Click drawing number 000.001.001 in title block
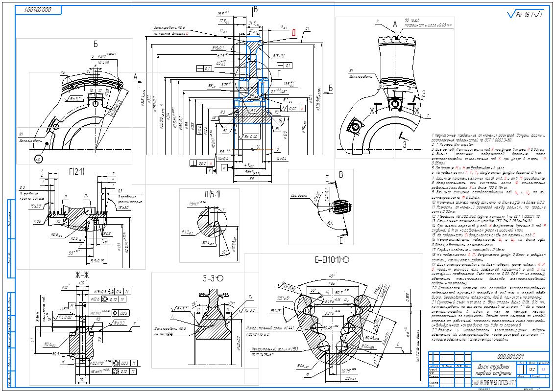This screenshot has width=554, height=392. point(510,356)
